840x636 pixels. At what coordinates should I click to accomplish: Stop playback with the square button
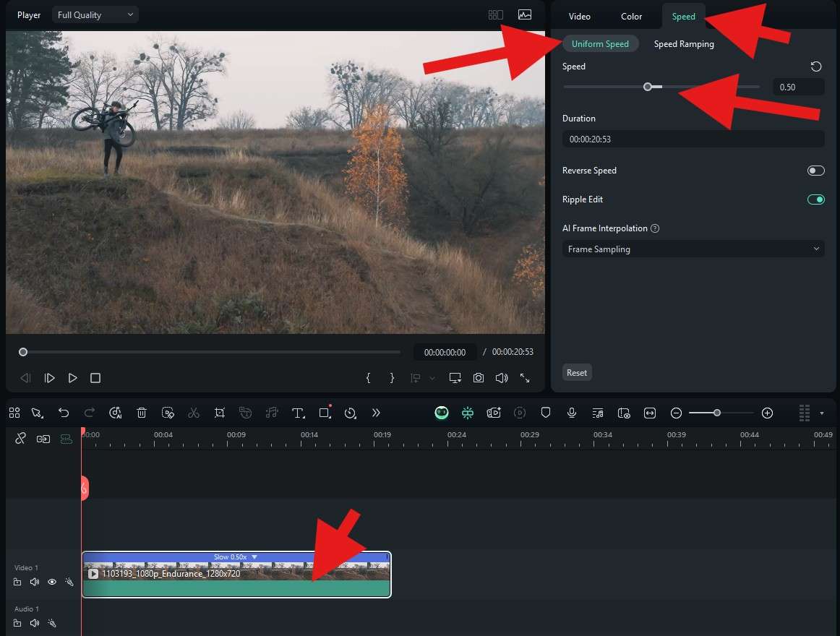tap(95, 378)
